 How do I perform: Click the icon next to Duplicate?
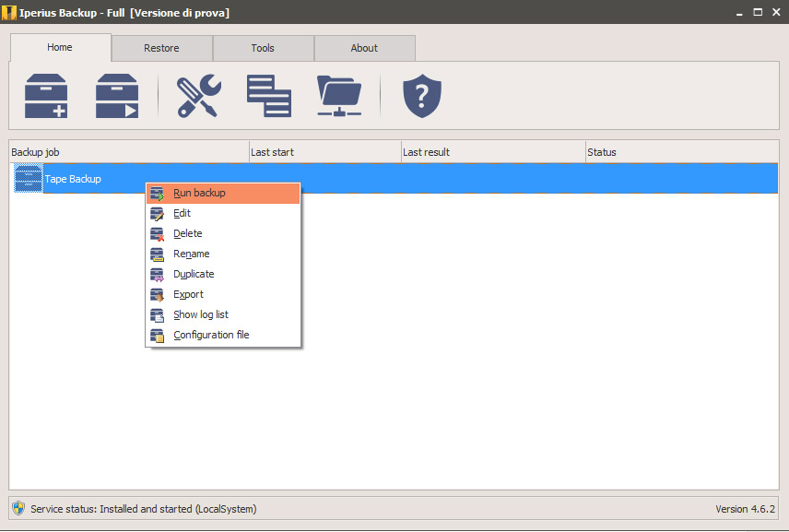157,275
